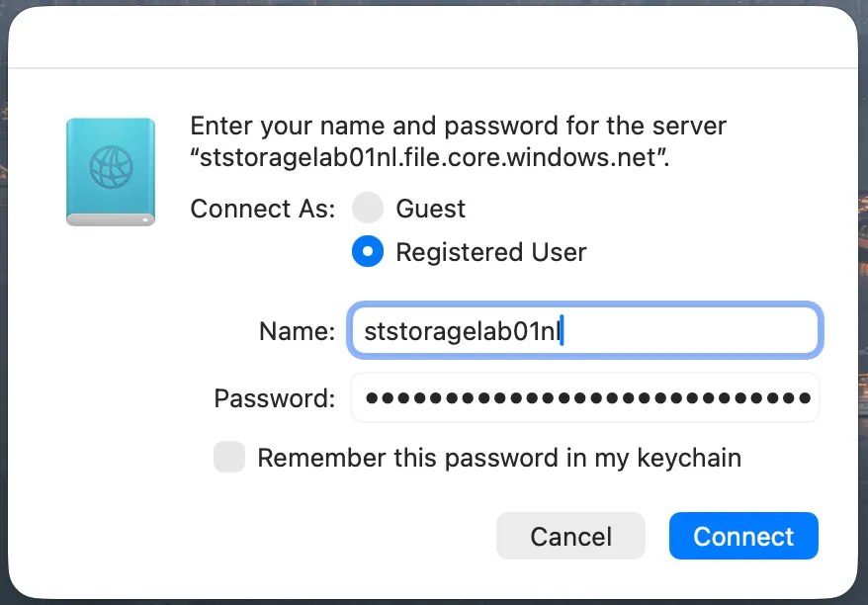
Task: Select the Guest radio button
Action: pyautogui.click(x=368, y=209)
